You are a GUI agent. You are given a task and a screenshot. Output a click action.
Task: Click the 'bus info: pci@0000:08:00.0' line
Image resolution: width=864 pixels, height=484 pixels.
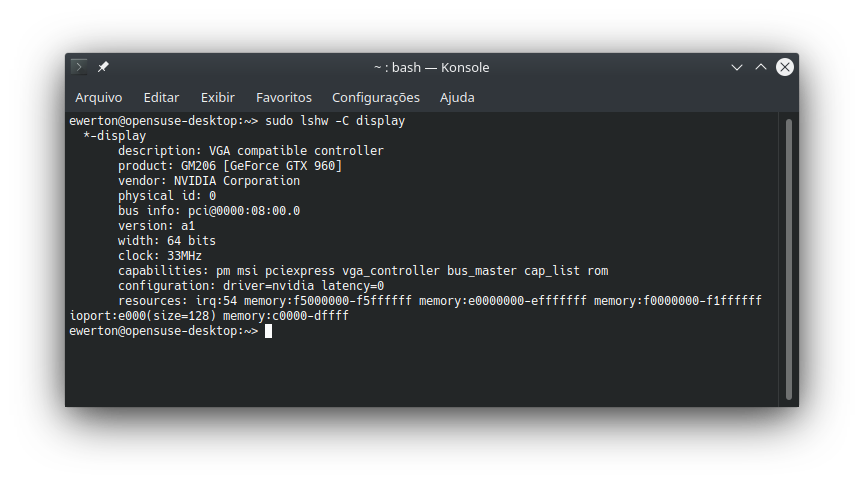(209, 211)
